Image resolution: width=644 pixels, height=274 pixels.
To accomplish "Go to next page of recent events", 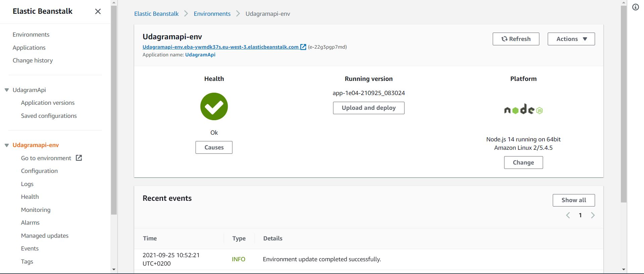I will point(593,215).
